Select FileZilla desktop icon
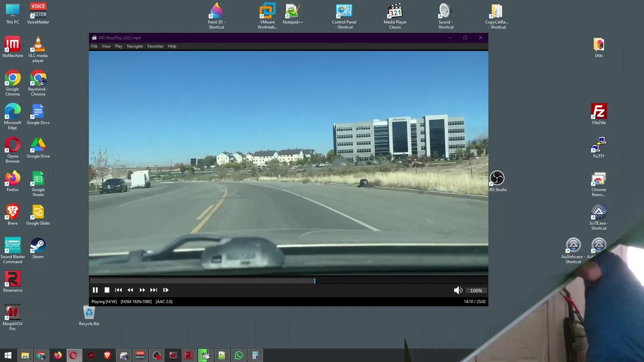This screenshot has width=644, height=362. pyautogui.click(x=599, y=114)
